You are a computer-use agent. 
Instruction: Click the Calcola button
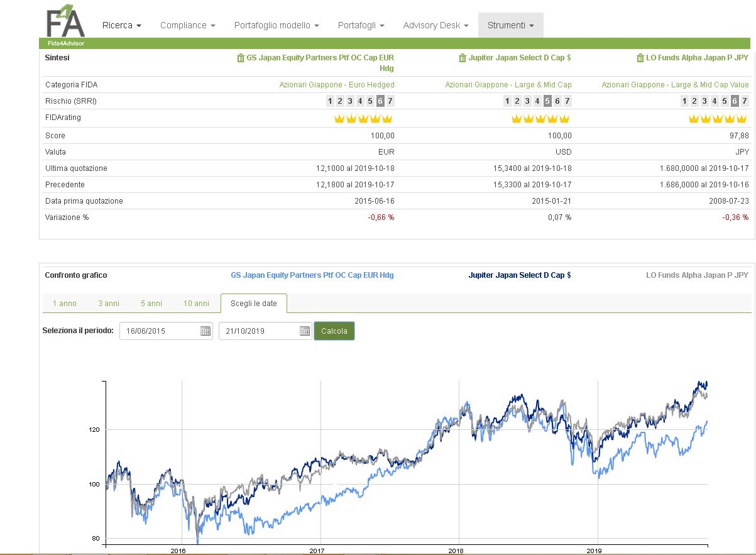[x=334, y=331]
